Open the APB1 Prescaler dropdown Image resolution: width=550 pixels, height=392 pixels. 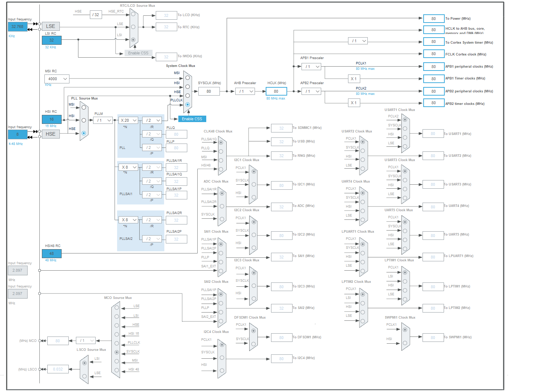tap(311, 67)
